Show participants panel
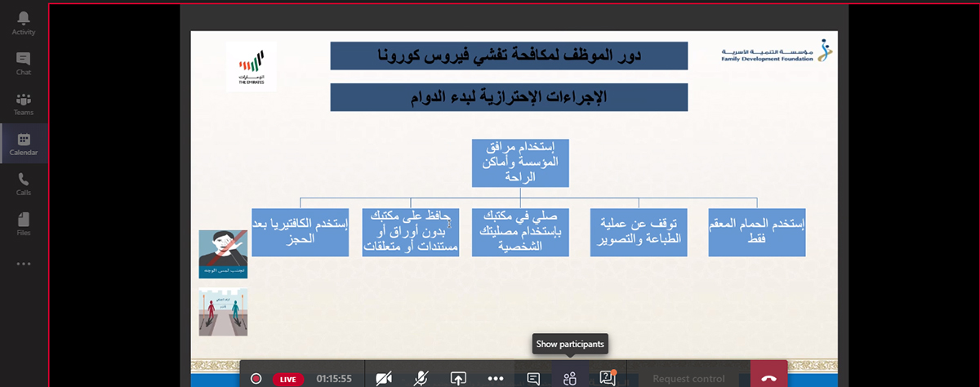Image resolution: width=980 pixels, height=387 pixels. click(x=570, y=378)
